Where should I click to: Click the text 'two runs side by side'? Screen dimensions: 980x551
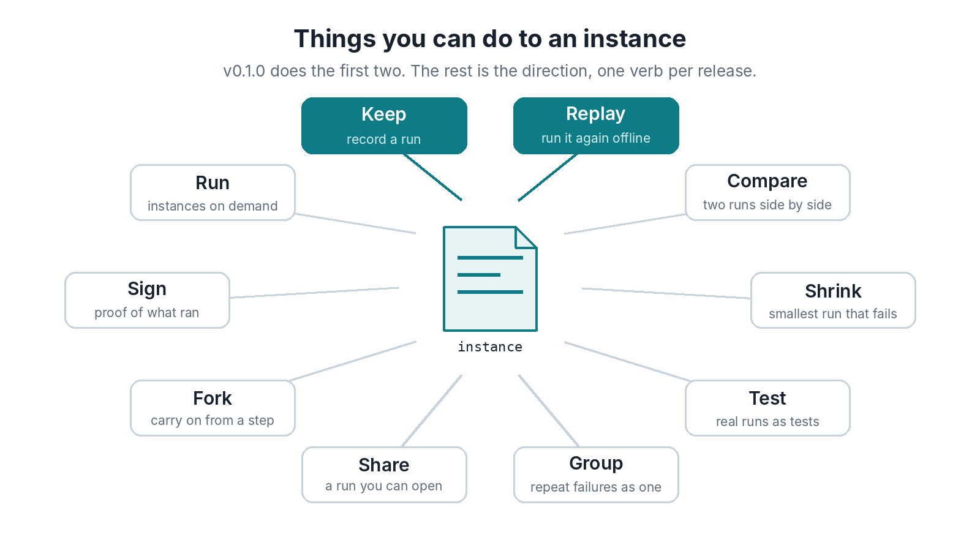[x=767, y=205]
